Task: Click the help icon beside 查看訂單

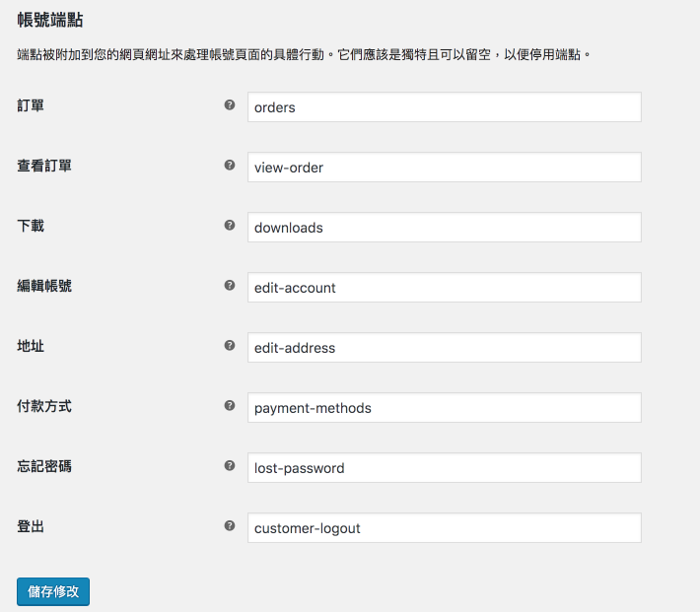Action: (230, 166)
